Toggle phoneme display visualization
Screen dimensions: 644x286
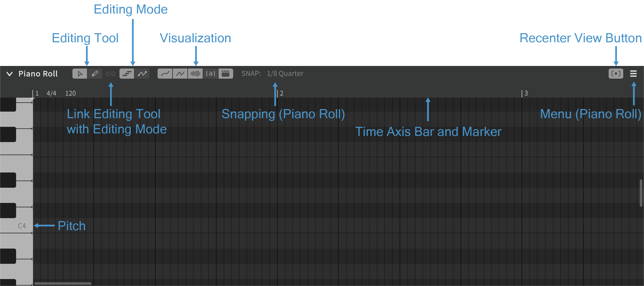click(211, 74)
